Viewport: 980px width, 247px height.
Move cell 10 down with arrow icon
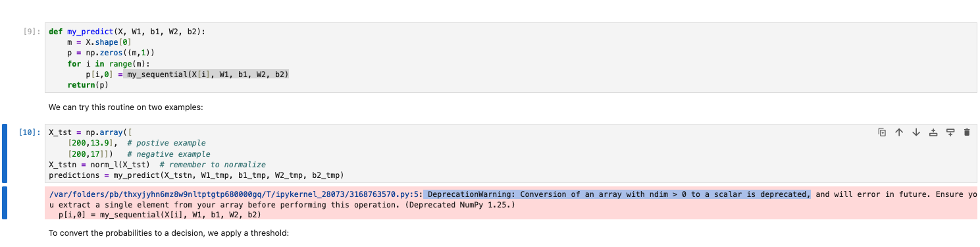coord(916,132)
